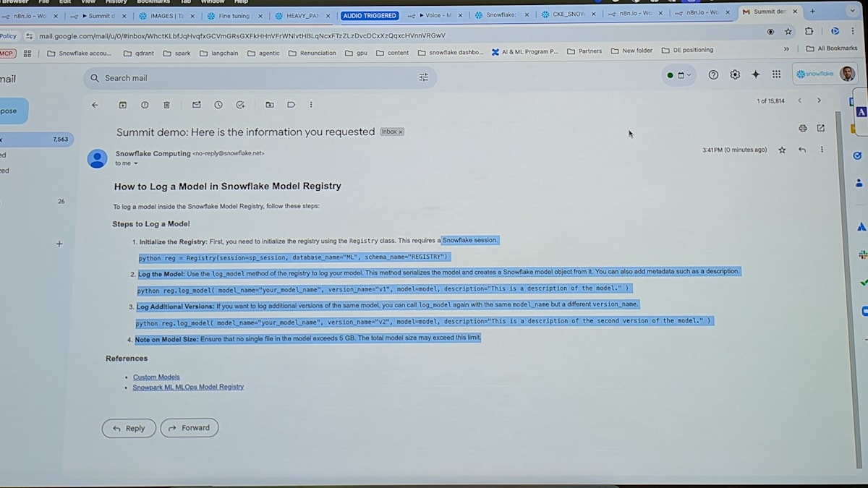Open the langchain bookmark folder
The height and width of the screenshot is (488, 868).
pyautogui.click(x=218, y=53)
